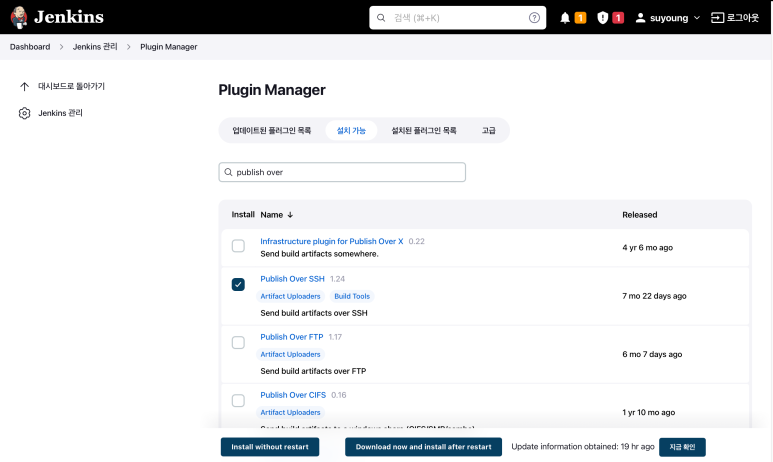This screenshot has height=462, width=773.
Task: Open Infrastructure plugin for Publish Over X link
Action: point(332,241)
